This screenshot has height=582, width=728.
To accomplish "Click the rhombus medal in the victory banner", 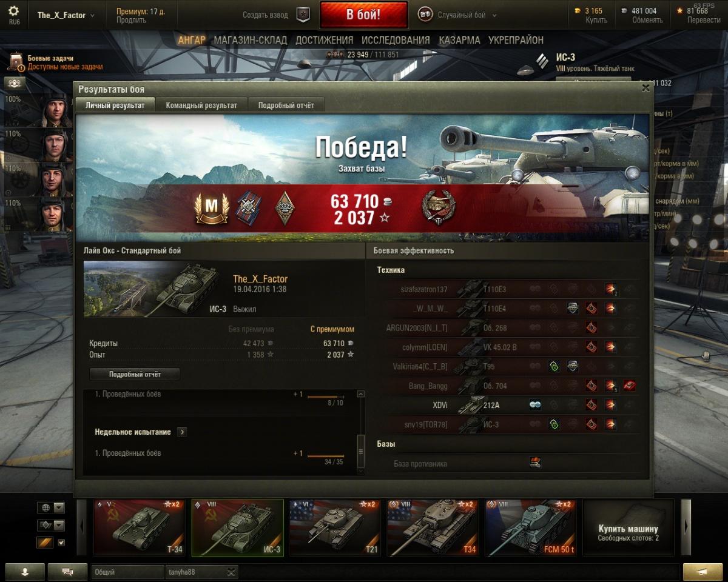I will point(284,207).
